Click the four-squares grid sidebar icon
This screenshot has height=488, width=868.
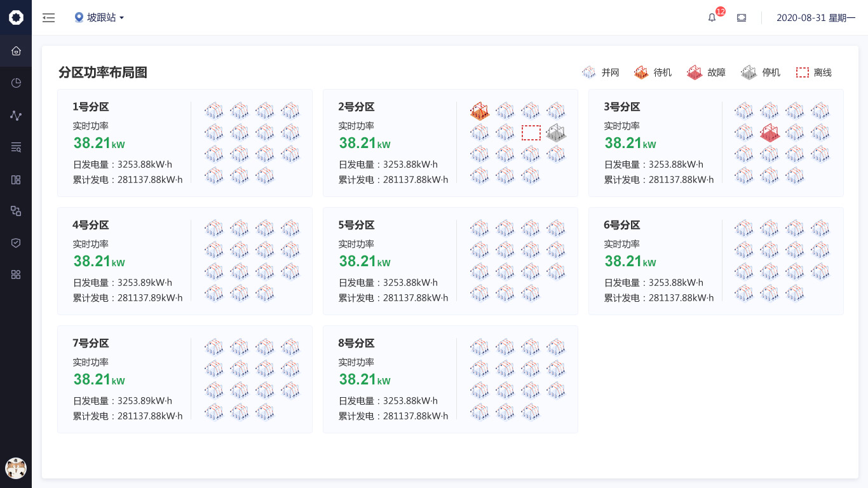[16, 274]
